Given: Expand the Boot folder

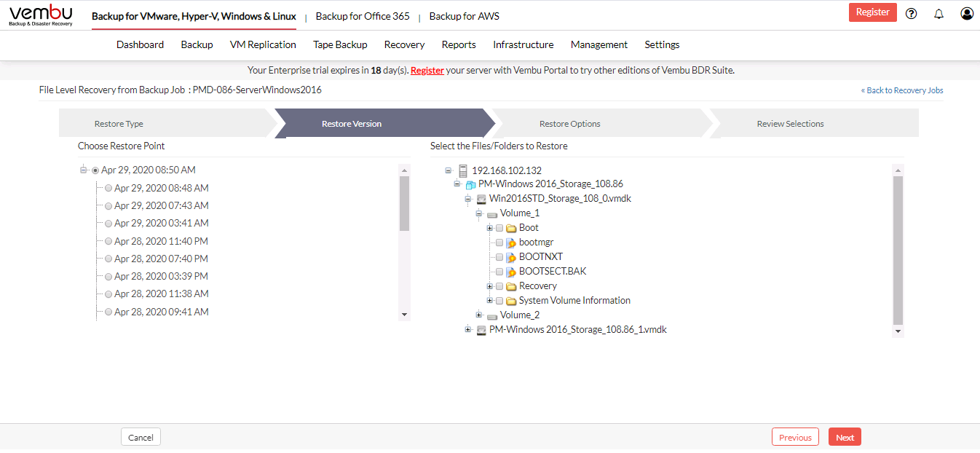Looking at the screenshot, I should pyautogui.click(x=490, y=228).
